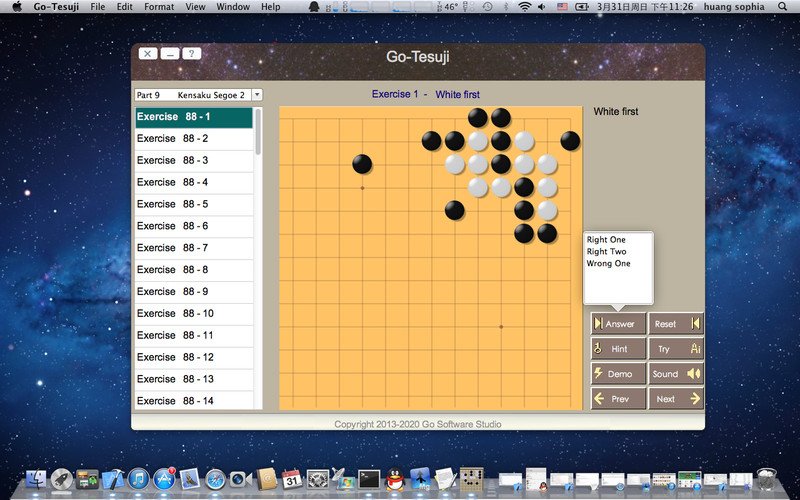
Task: Click the Answer button
Action: (618, 323)
